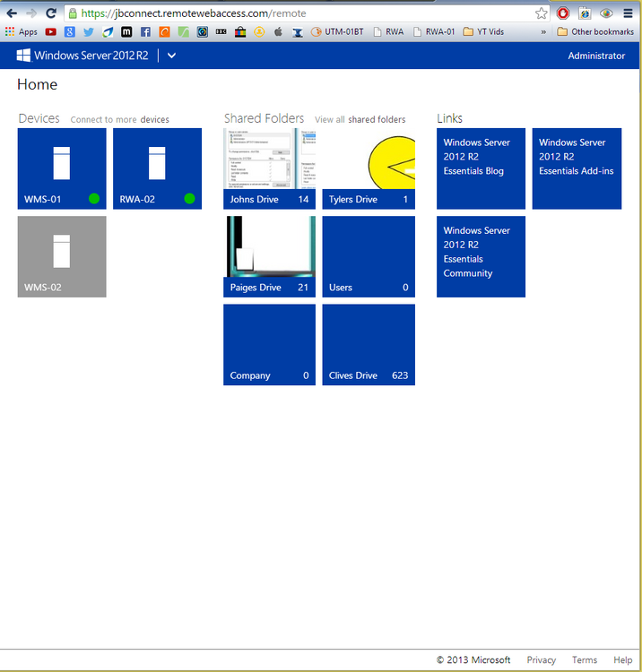Open the Facebook bookmark icon
642x672 pixels.
145,31
